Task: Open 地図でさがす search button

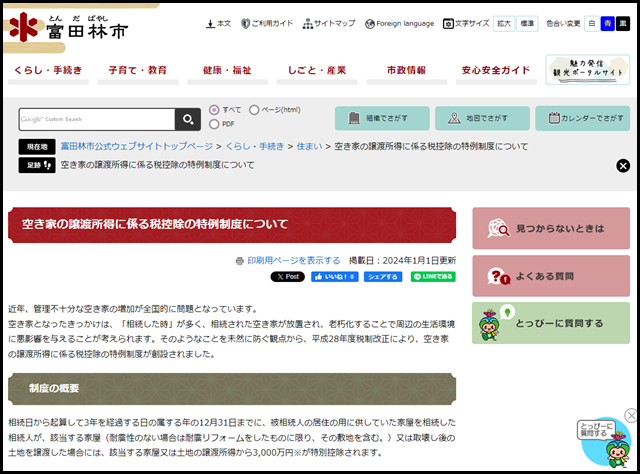Action: click(x=482, y=118)
